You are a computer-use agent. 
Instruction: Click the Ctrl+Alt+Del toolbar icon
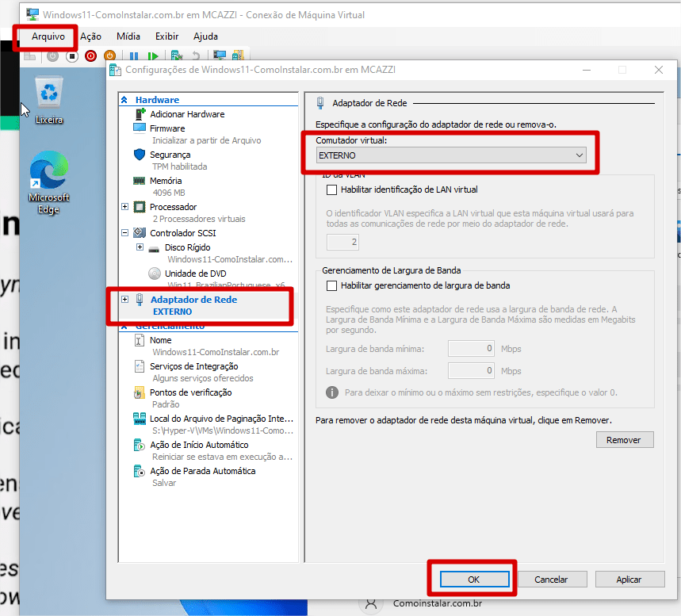click(29, 56)
